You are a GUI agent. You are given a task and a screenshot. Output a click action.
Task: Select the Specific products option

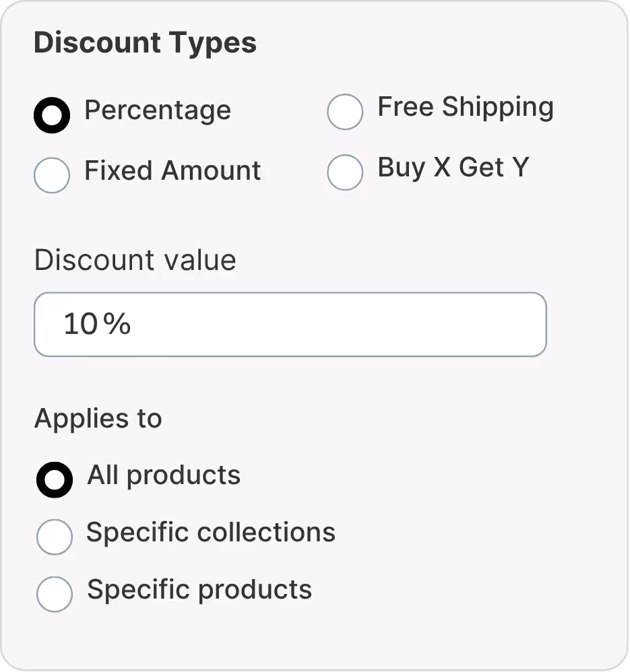point(55,594)
